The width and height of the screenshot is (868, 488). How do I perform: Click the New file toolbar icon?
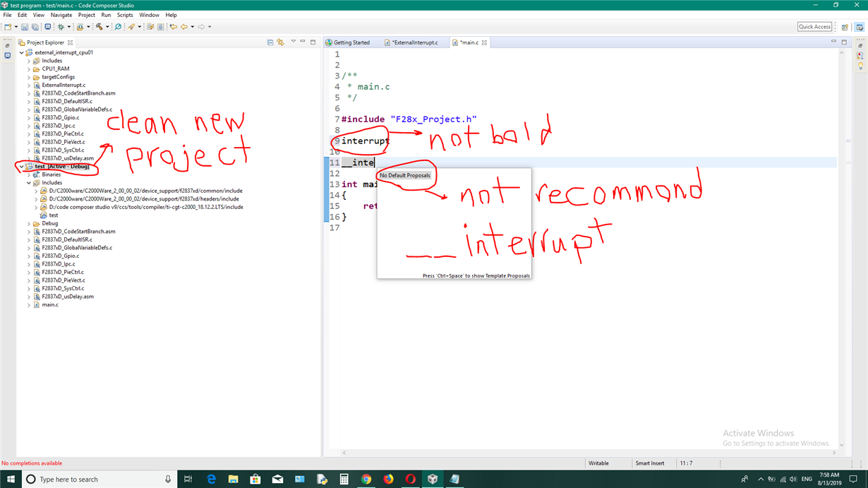point(8,27)
